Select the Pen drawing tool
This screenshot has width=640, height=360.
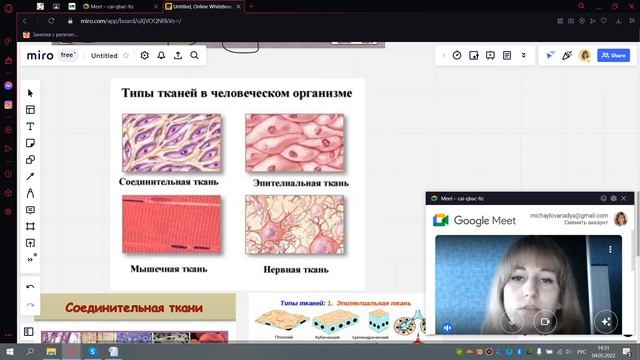[x=30, y=193]
